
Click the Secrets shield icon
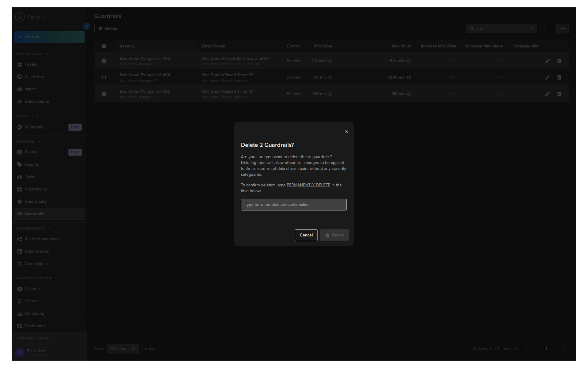20,301
